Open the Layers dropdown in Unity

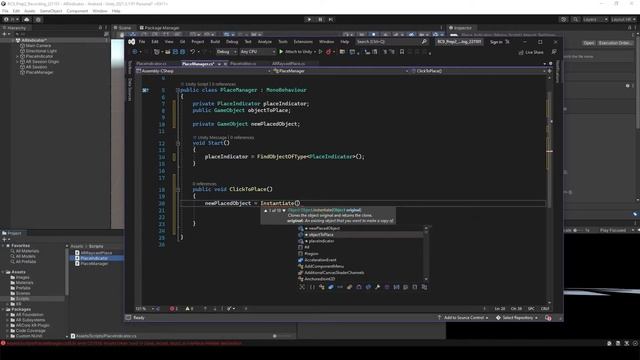coord(595,19)
